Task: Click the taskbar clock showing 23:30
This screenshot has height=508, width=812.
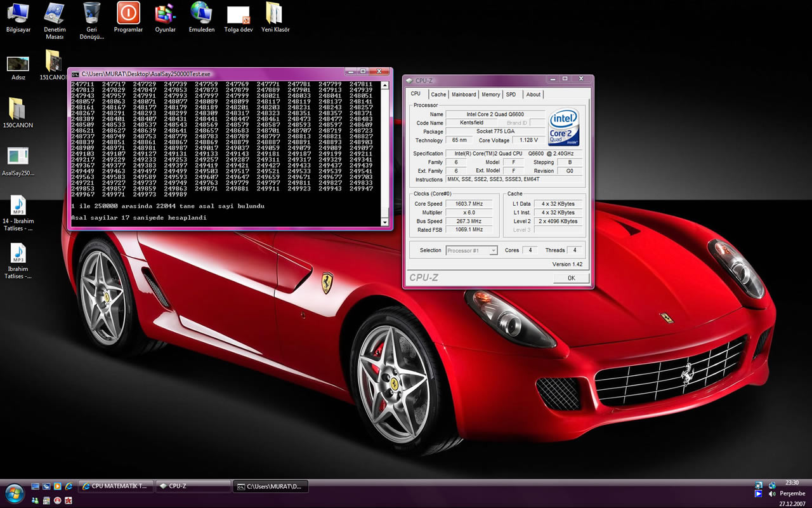Action: (x=792, y=483)
